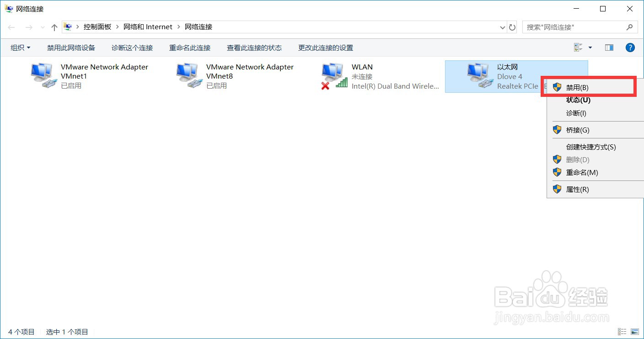Open Help with the question mark icon

pyautogui.click(x=630, y=48)
